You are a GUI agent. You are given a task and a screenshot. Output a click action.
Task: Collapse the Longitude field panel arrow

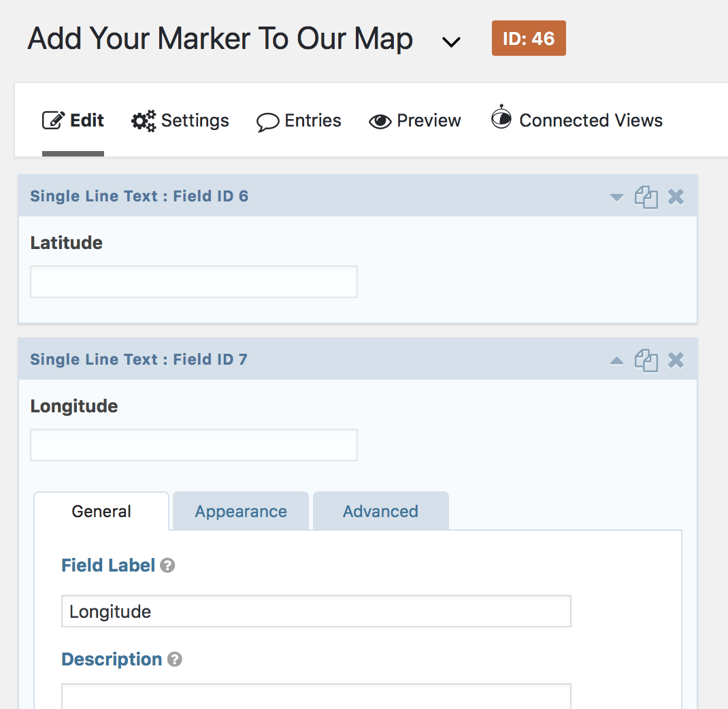pos(616,360)
